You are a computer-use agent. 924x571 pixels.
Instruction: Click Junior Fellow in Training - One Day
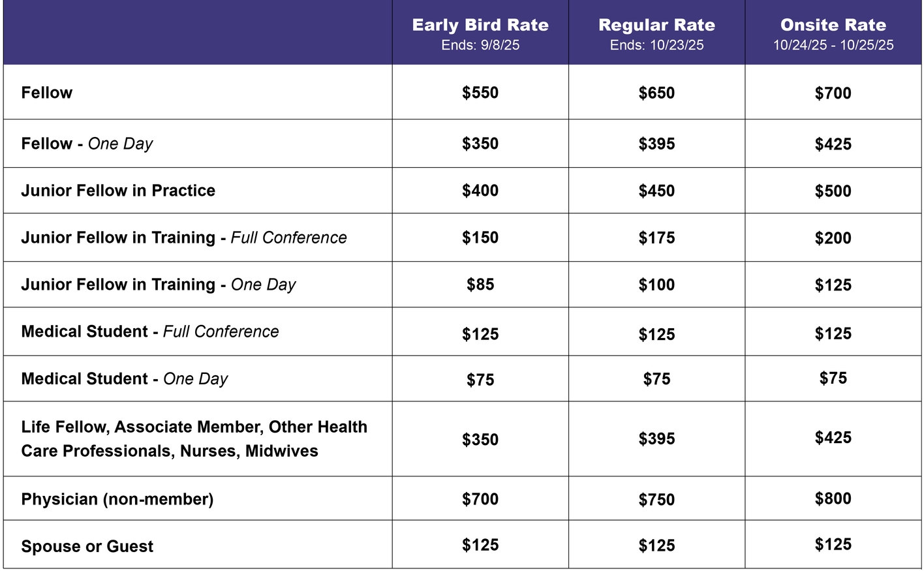point(159,285)
